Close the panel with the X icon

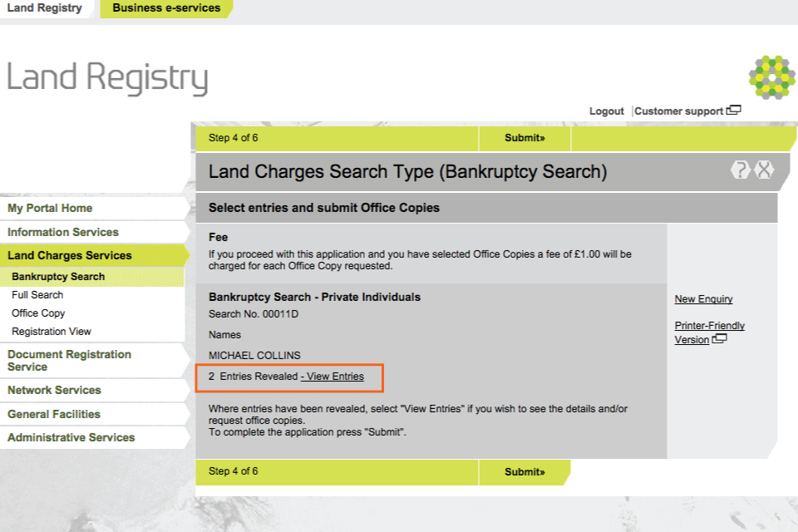coord(764,170)
